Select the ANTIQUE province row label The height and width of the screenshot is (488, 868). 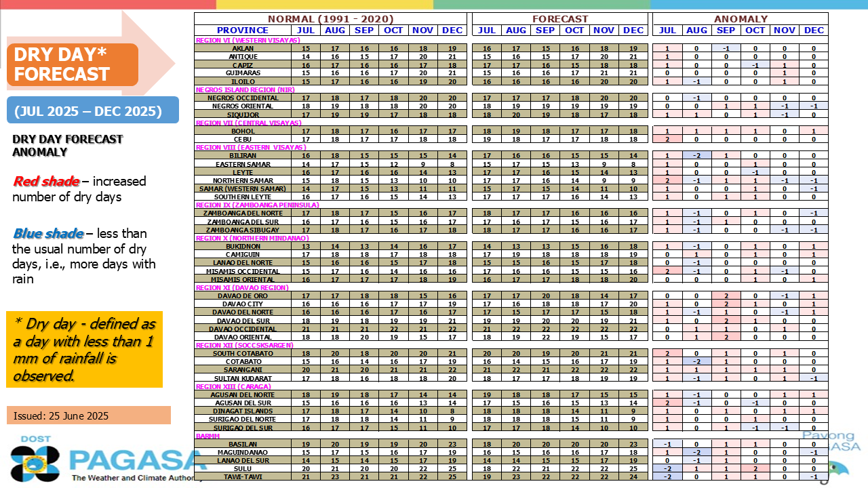click(x=243, y=56)
